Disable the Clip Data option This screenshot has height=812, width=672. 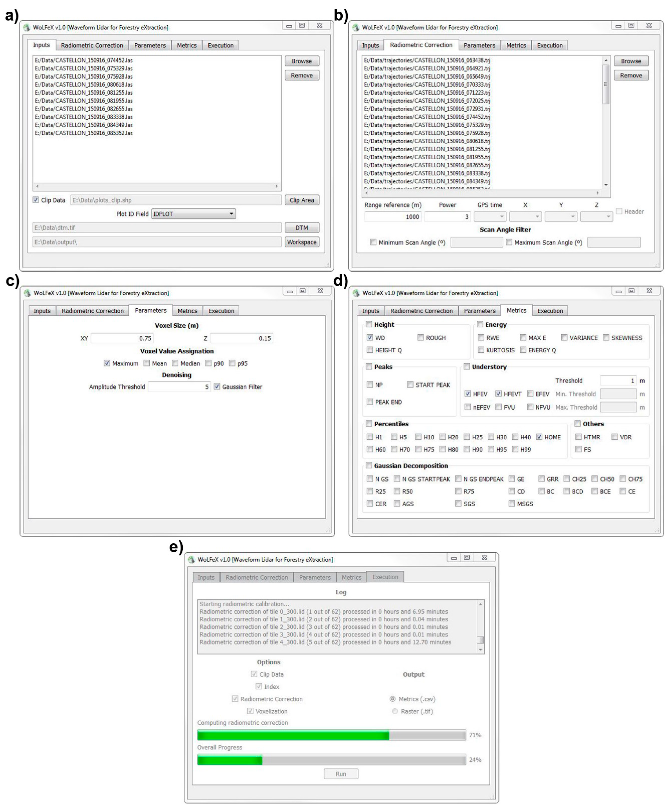pos(36,200)
